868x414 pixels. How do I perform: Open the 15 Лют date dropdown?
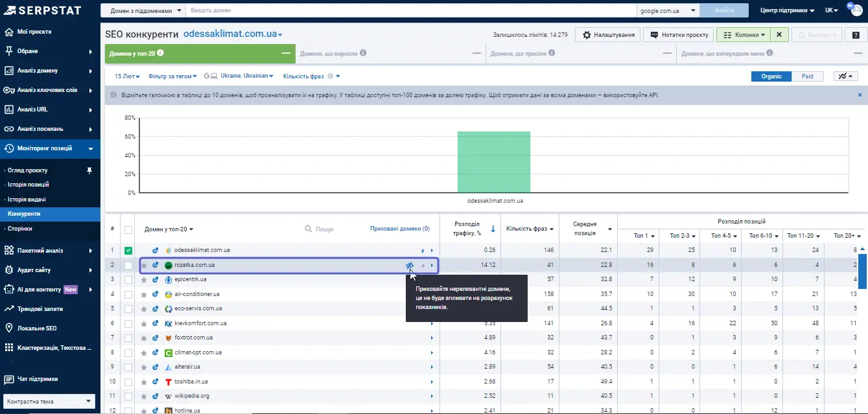(127, 76)
